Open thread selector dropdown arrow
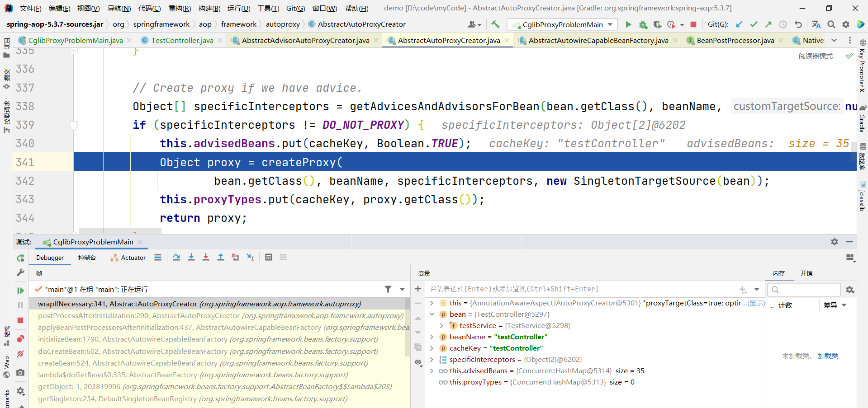 tap(402, 289)
